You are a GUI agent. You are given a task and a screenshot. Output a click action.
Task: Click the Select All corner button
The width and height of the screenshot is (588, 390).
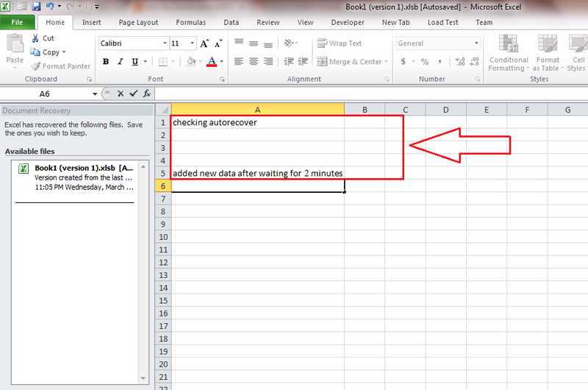point(163,109)
